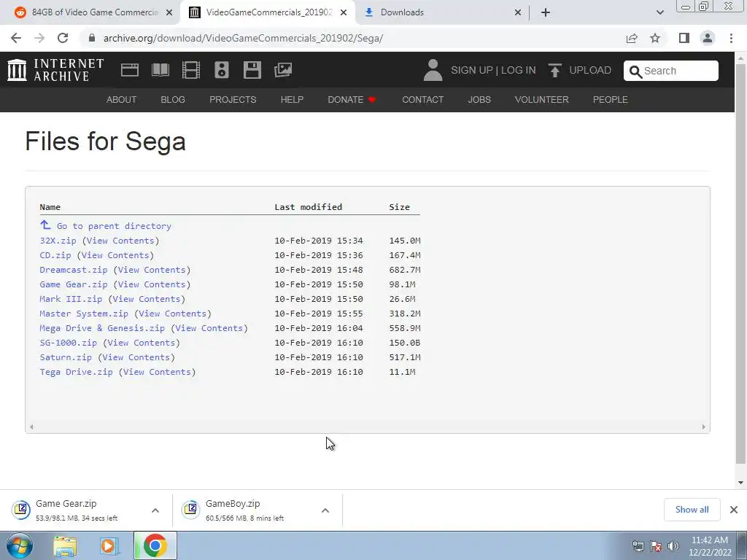The image size is (747, 560).
Task: Open the HELP menu item
Action: tap(292, 99)
